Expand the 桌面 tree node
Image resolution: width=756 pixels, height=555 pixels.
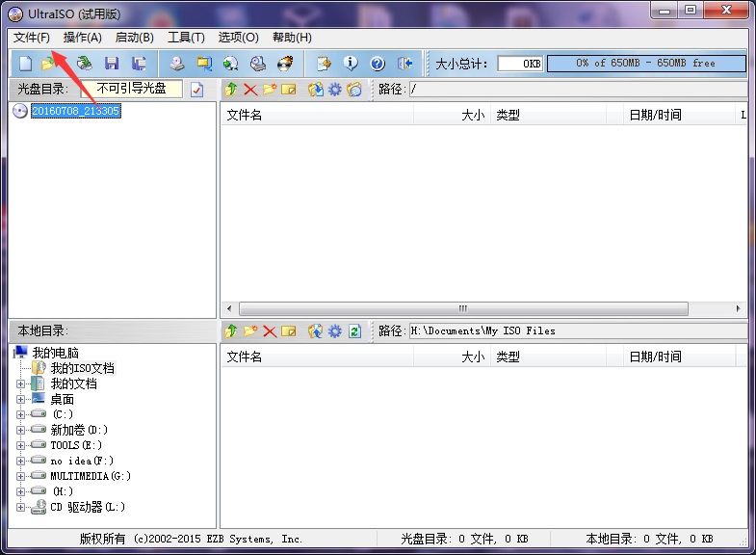(x=20, y=400)
